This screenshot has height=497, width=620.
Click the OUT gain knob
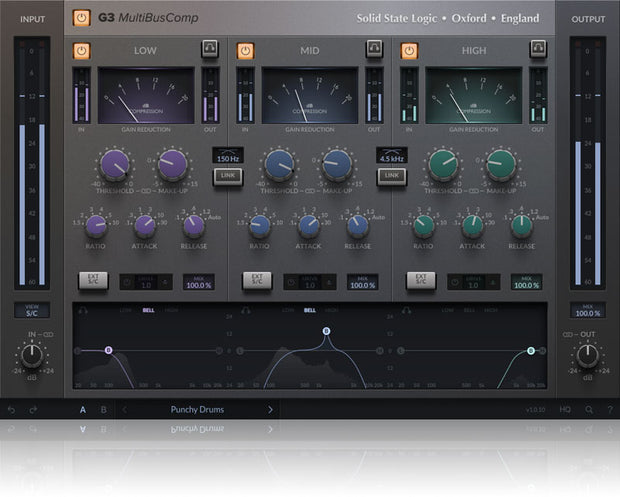click(588, 355)
